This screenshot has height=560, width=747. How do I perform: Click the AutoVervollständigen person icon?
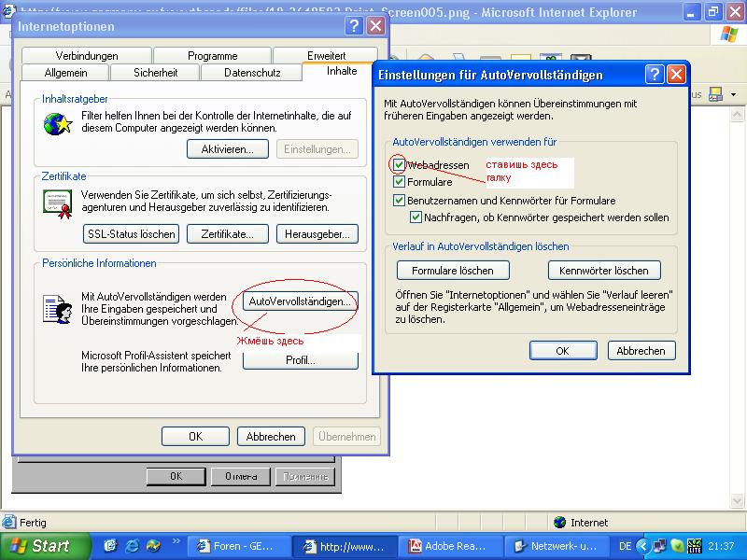click(58, 309)
